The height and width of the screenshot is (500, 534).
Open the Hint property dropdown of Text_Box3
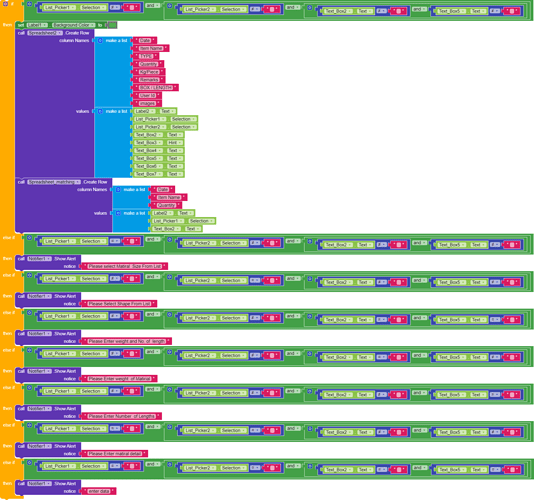(x=175, y=143)
